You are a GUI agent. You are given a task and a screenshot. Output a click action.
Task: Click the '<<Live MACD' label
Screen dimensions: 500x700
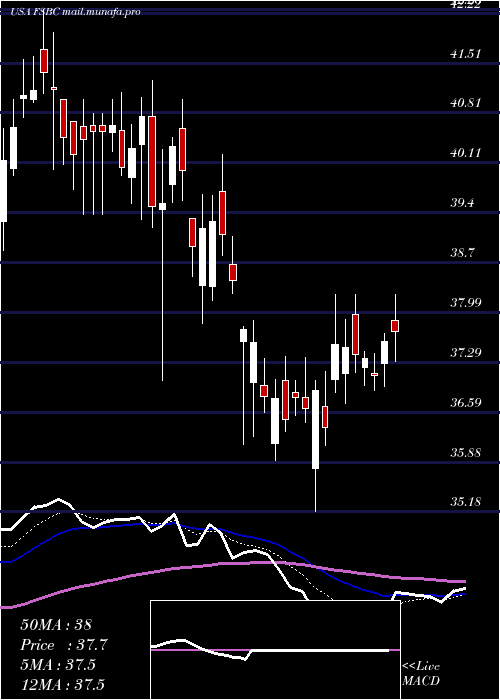(421, 674)
